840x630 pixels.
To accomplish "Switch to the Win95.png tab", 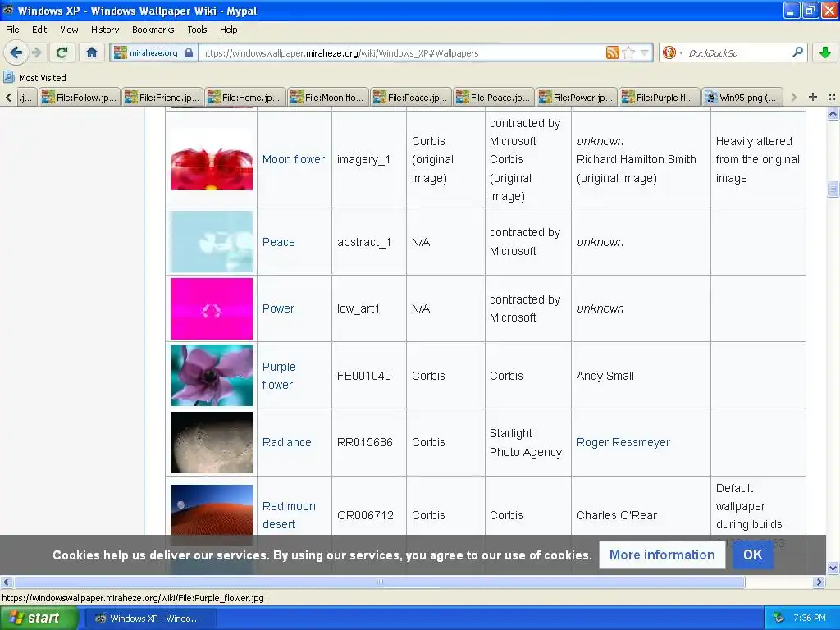I will 742,97.
